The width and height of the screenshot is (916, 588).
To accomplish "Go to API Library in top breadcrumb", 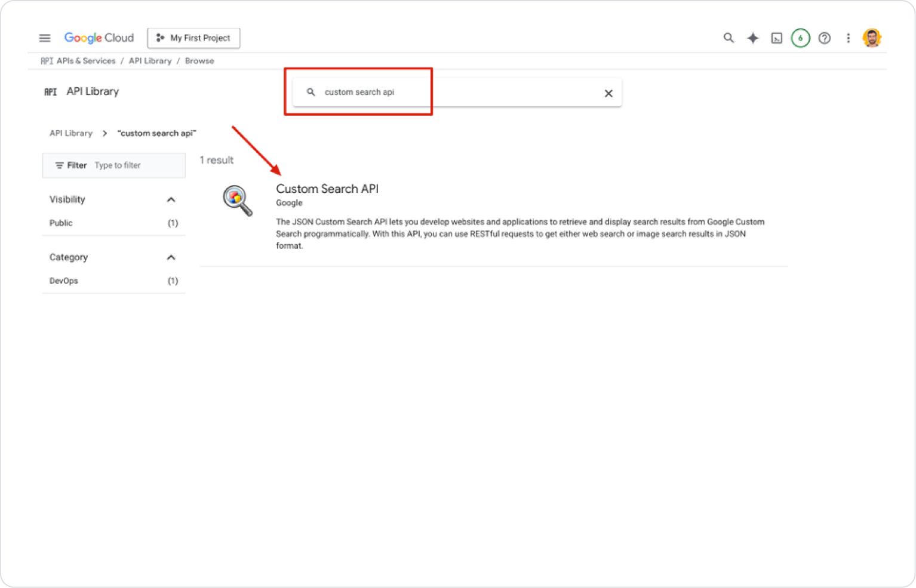I will 150,61.
